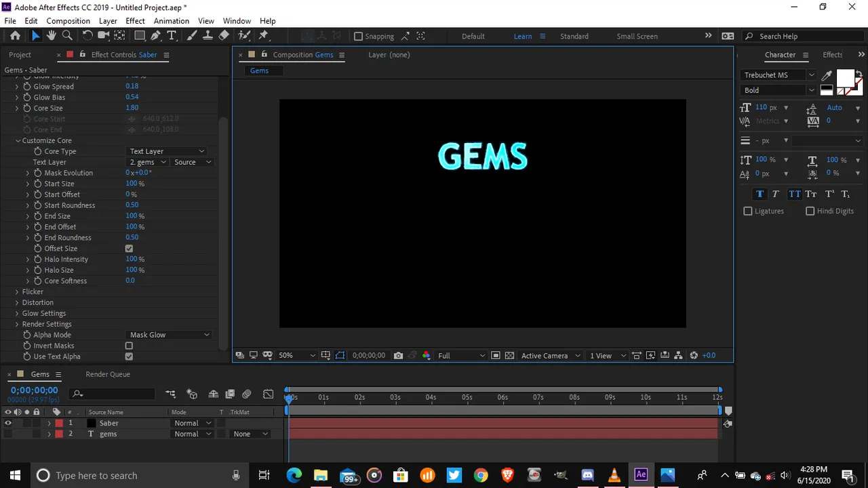Viewport: 868px width, 488px height.
Task: Open the Animation menu
Action: [172, 21]
